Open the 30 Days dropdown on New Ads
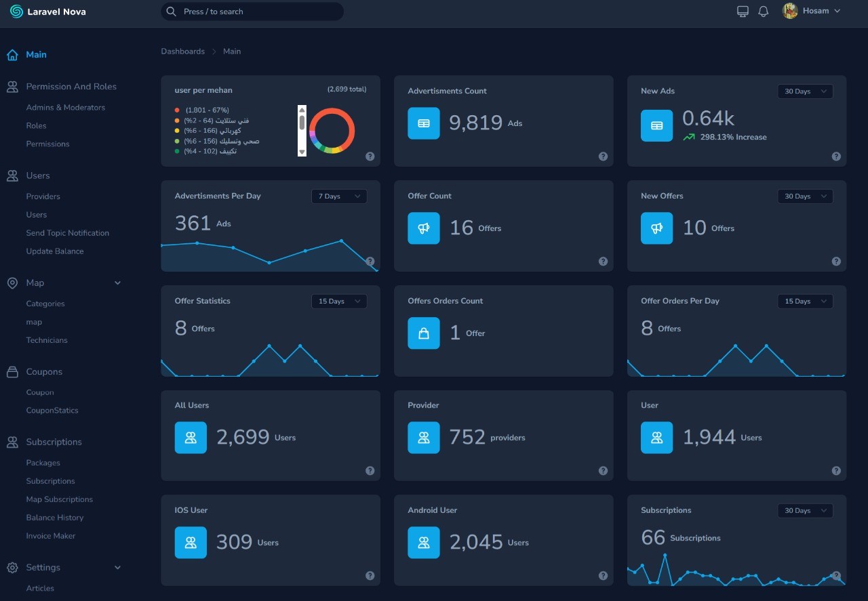 pos(805,91)
